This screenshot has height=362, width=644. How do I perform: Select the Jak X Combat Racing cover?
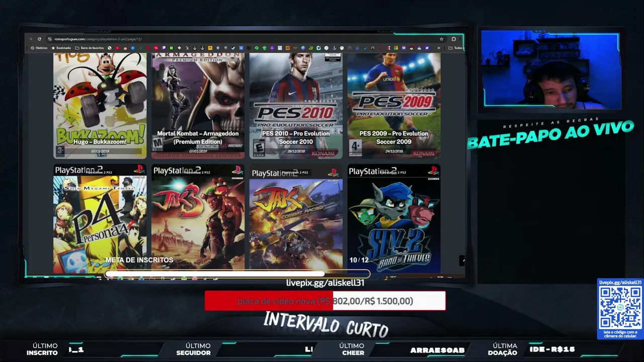(x=296, y=219)
